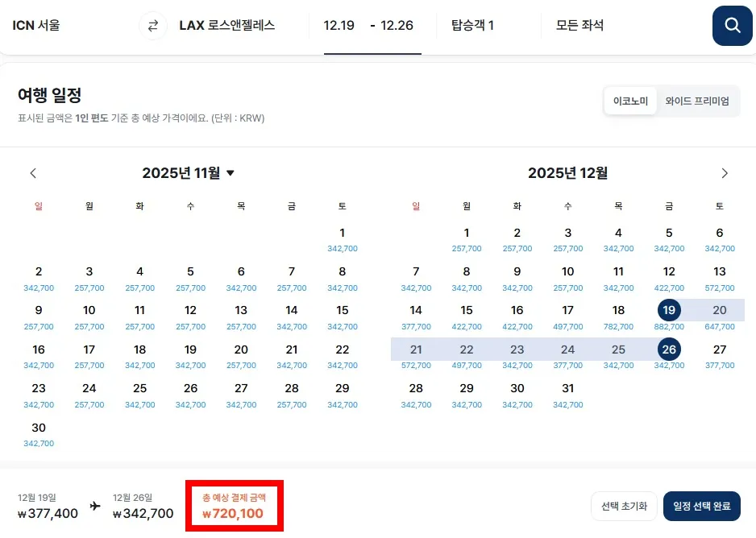Open the 모든 좌석 seat class selector
Image resolution: width=756 pixels, height=538 pixels.
(x=579, y=26)
